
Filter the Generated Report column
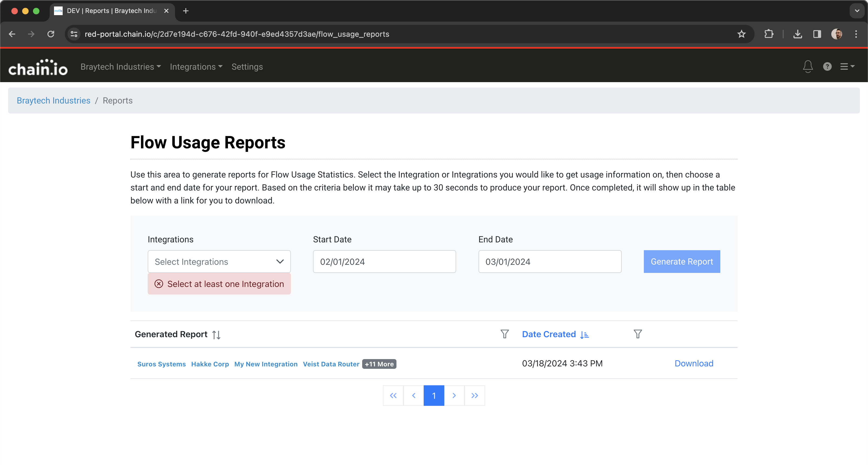(x=504, y=334)
